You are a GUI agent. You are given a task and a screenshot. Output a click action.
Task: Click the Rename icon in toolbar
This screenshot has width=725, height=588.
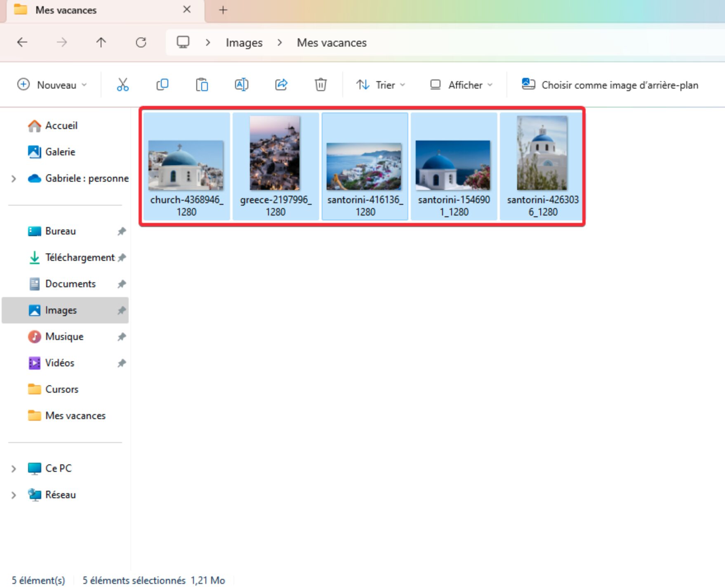coord(241,84)
